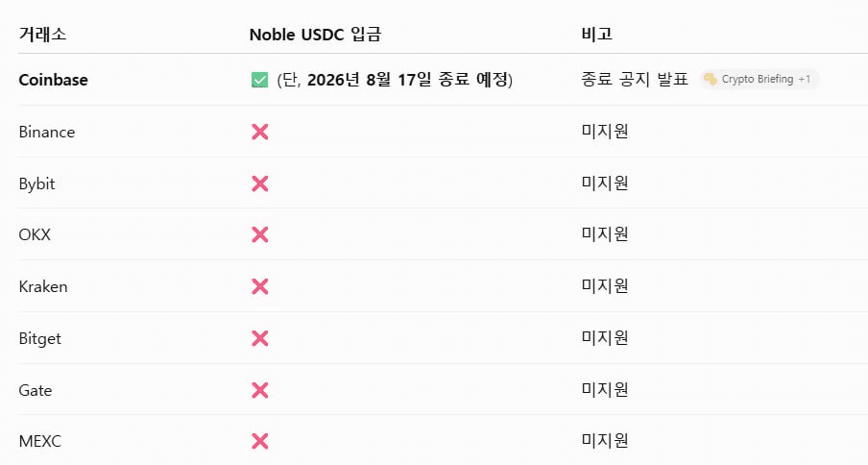Click the Crypto Briefing chip's yellow icon
This screenshot has width=868, height=465.
point(711,79)
